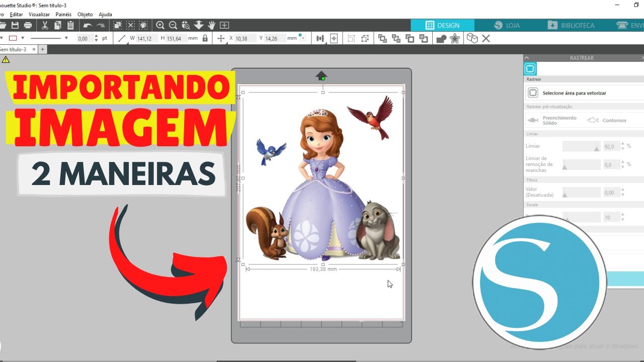Click the Limiar value stepper arrows
The image size is (644, 362).
coord(623,146)
